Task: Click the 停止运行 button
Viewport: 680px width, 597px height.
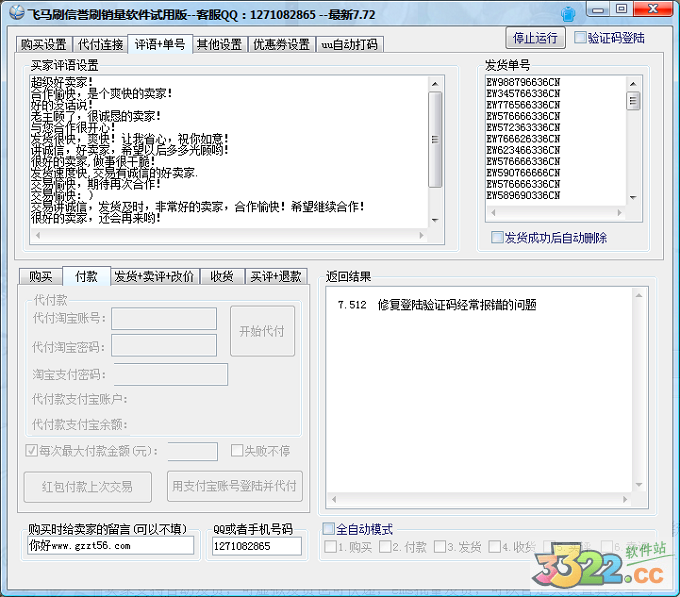Action: [x=535, y=38]
